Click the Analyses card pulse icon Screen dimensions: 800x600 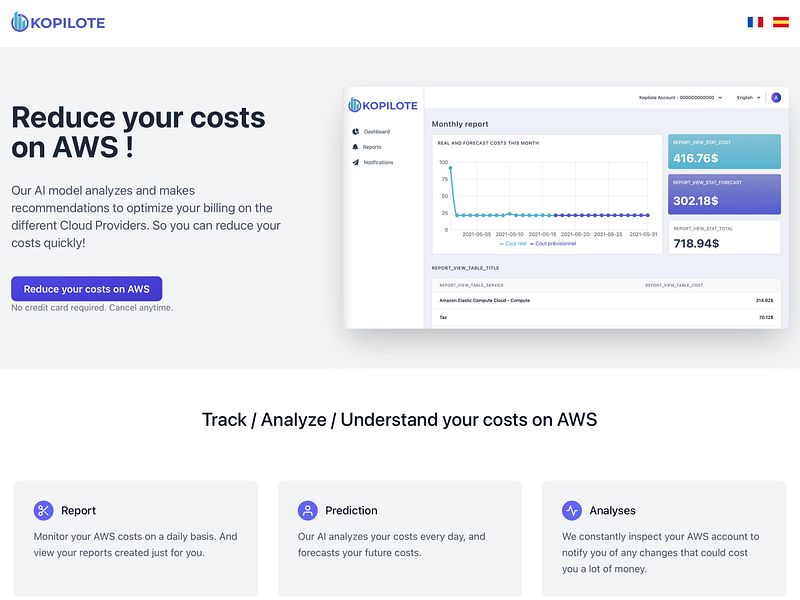coord(572,510)
